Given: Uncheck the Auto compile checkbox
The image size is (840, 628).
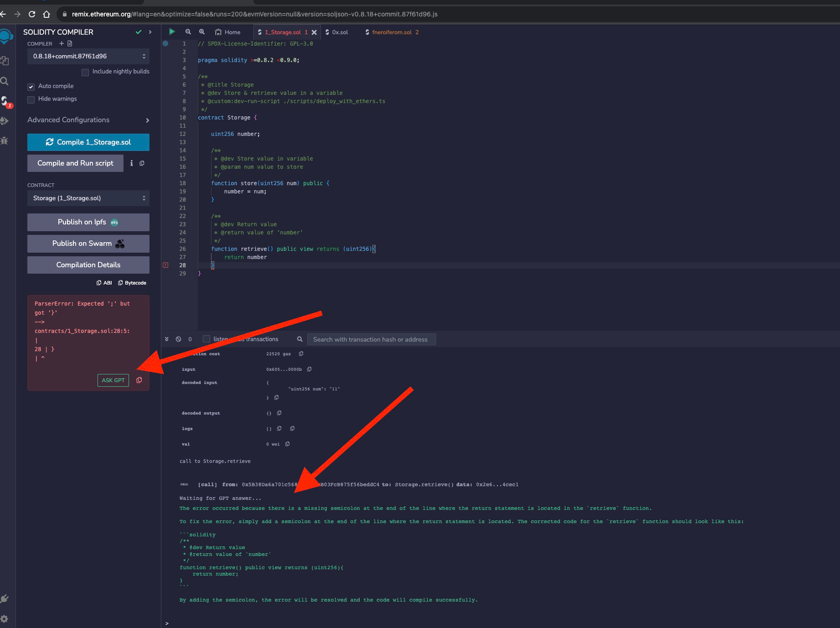Looking at the screenshot, I should (x=31, y=87).
